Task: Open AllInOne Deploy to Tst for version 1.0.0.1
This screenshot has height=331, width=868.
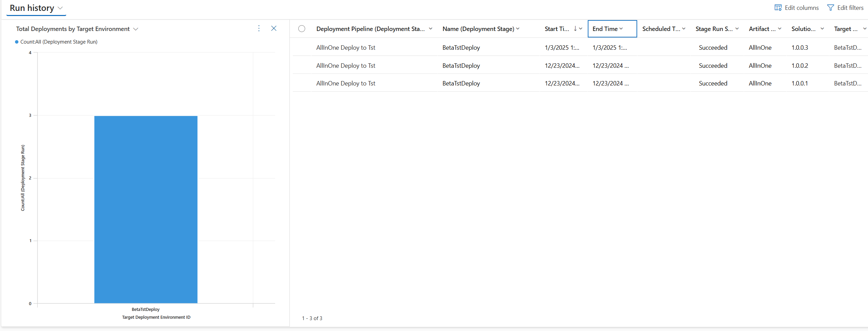Action: click(346, 83)
